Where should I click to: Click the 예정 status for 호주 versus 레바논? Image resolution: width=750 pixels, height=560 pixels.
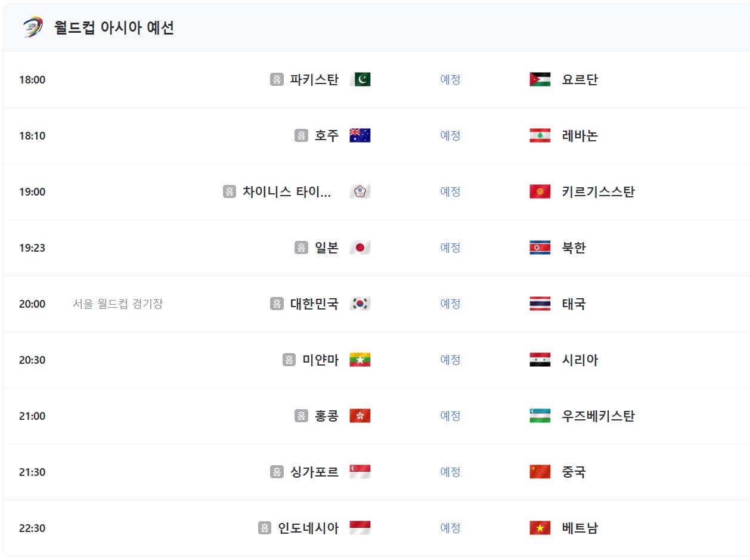450,135
